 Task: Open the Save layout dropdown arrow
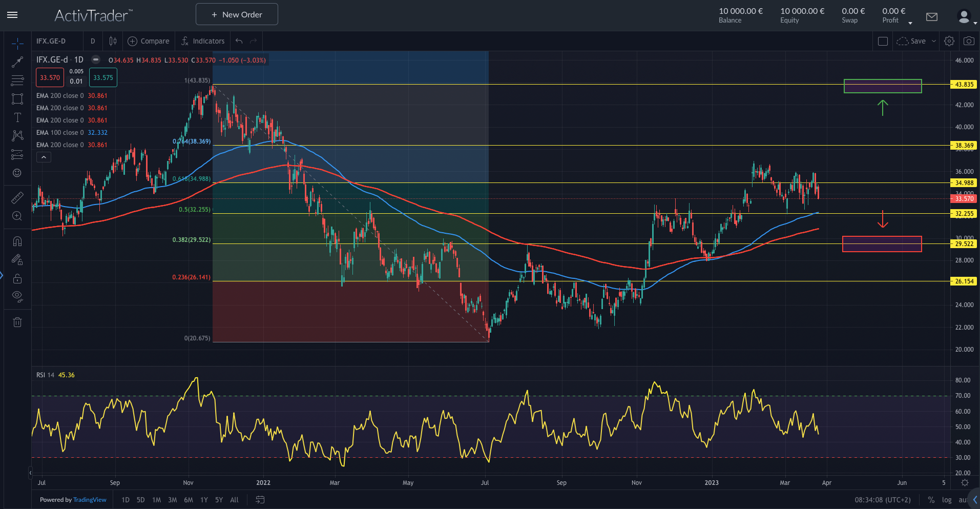coord(934,41)
